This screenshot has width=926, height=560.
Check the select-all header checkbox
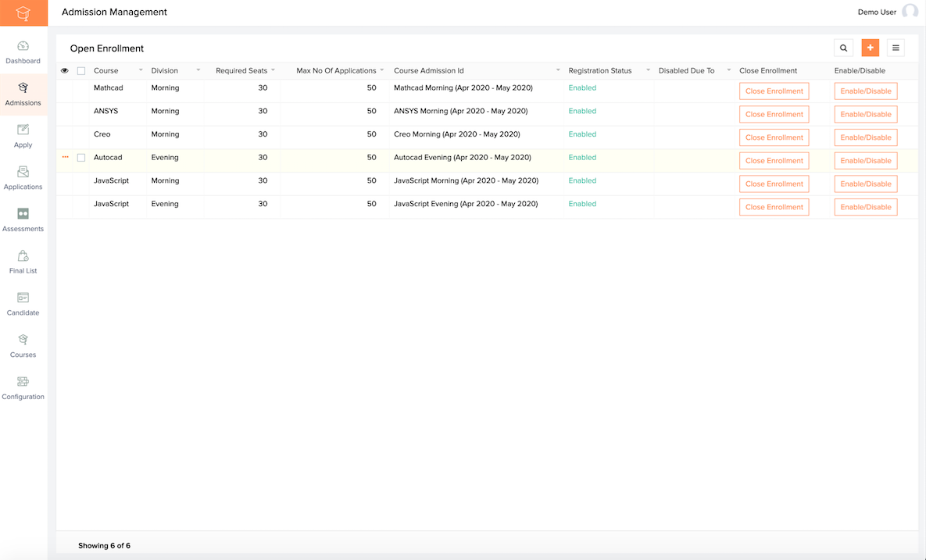tap(81, 71)
